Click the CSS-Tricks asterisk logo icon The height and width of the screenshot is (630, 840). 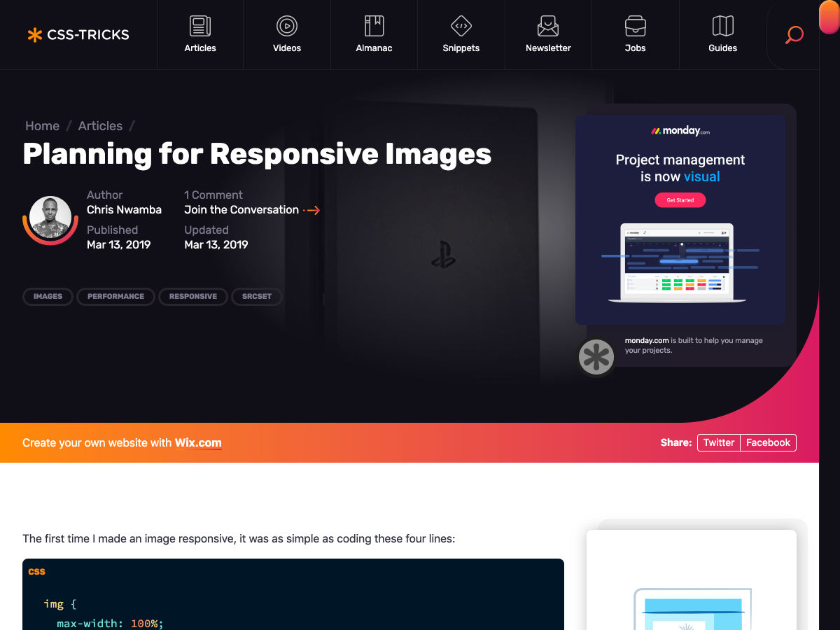click(x=34, y=34)
